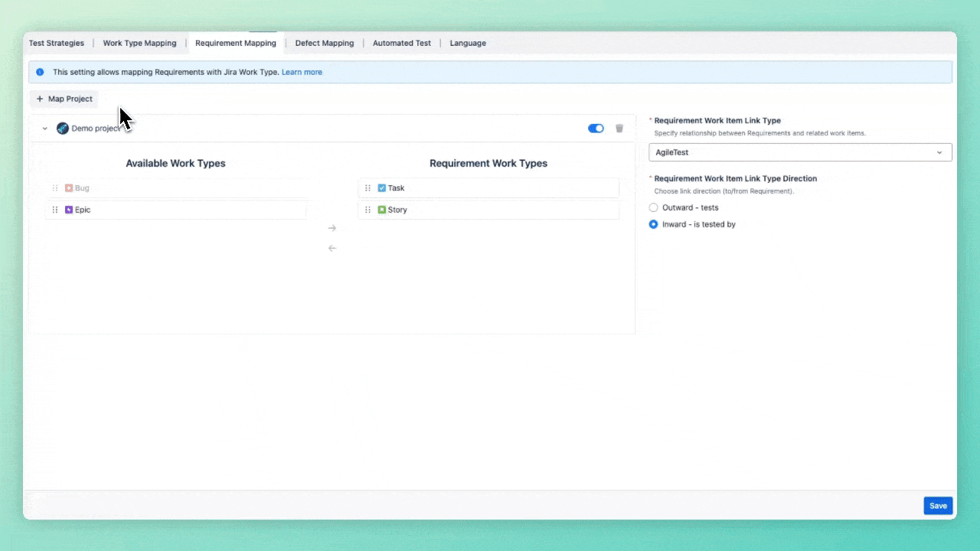The width and height of the screenshot is (980, 551).
Task: Follow the Learn more link
Action: 302,72
